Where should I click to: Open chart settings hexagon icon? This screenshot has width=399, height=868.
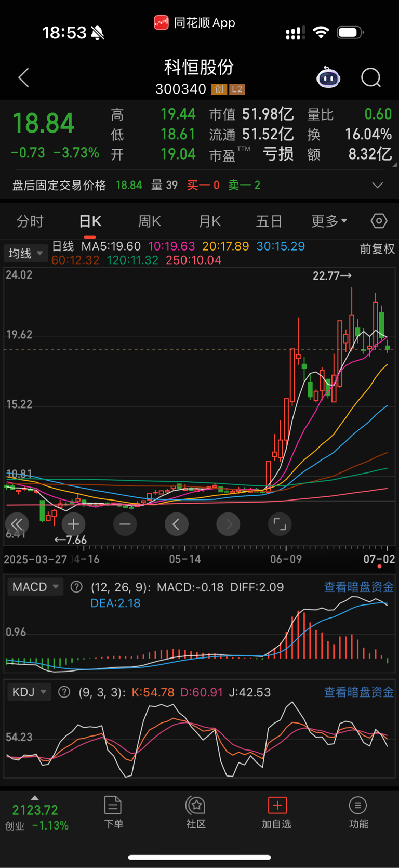[379, 221]
